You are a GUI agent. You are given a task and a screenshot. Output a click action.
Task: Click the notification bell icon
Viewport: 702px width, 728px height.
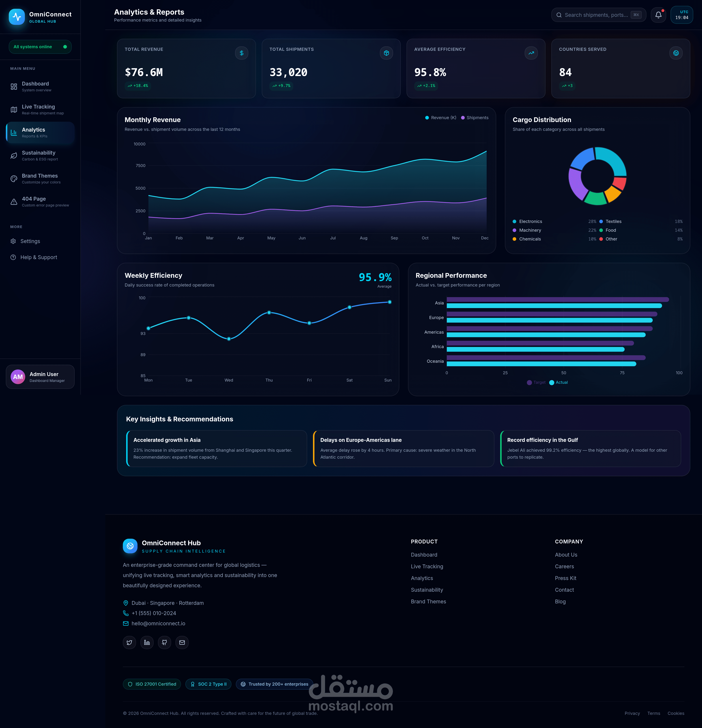pyautogui.click(x=658, y=15)
